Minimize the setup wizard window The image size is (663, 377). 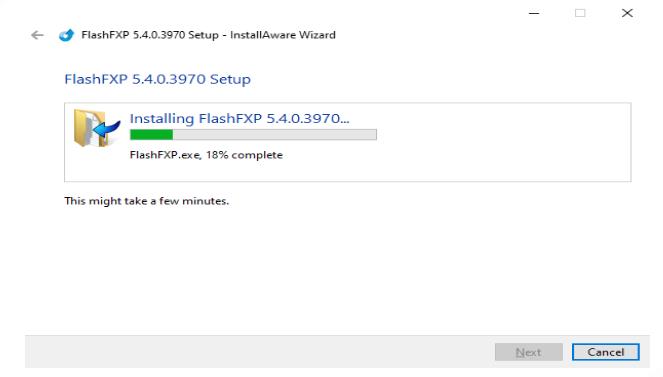tap(534, 13)
